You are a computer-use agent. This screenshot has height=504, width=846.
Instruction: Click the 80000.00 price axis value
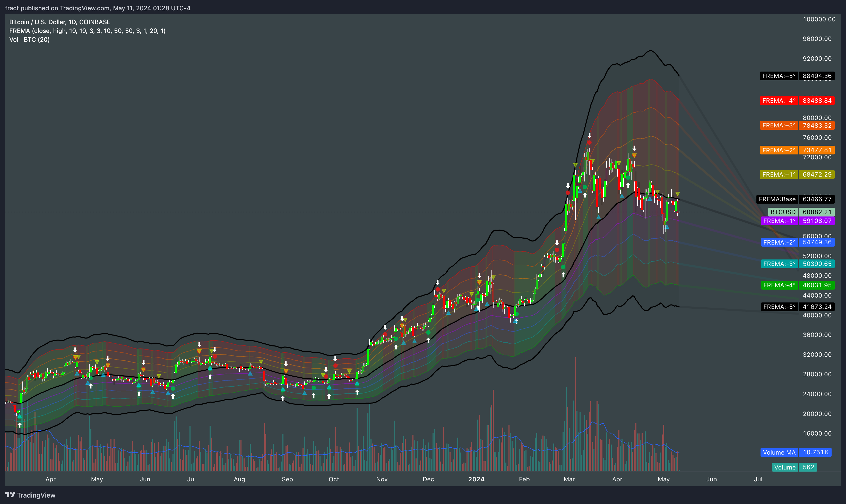[817, 118]
